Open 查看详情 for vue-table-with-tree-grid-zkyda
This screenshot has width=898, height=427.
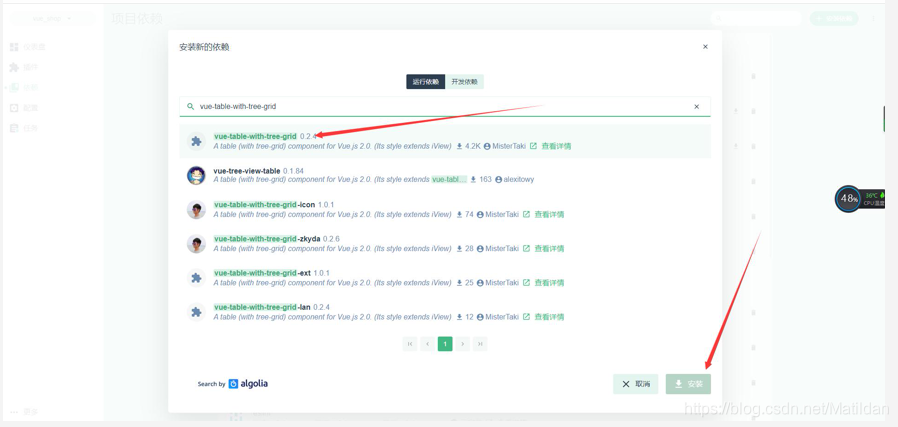pyautogui.click(x=549, y=249)
